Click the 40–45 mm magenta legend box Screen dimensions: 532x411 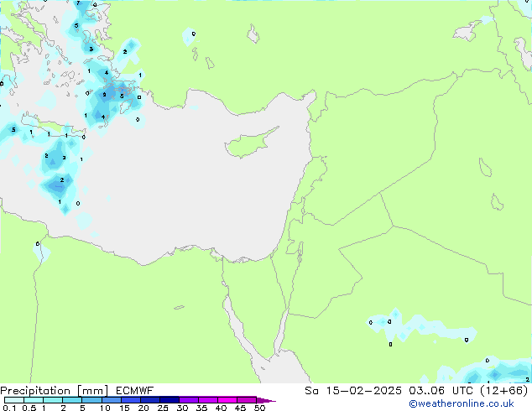(x=227, y=400)
